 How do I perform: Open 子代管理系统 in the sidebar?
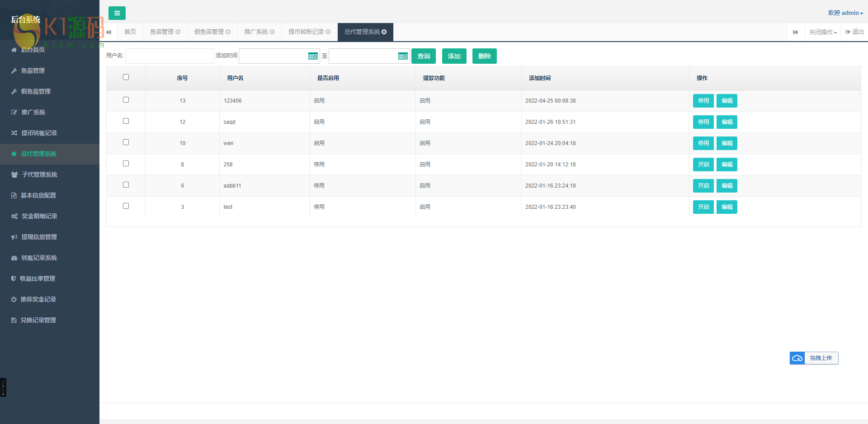click(39, 174)
